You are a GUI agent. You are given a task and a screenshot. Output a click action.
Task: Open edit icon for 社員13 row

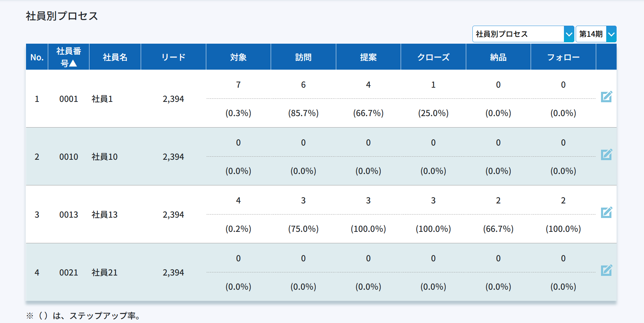click(x=606, y=212)
